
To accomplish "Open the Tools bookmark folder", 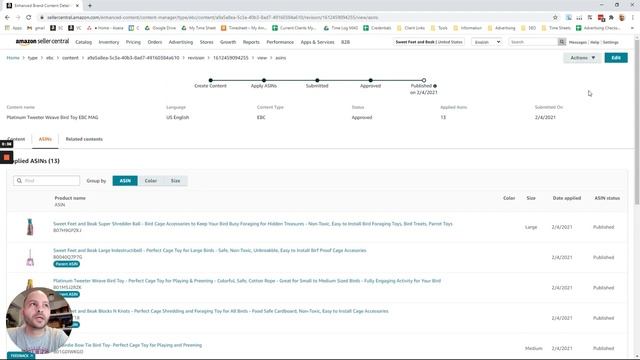I will 440,28.
